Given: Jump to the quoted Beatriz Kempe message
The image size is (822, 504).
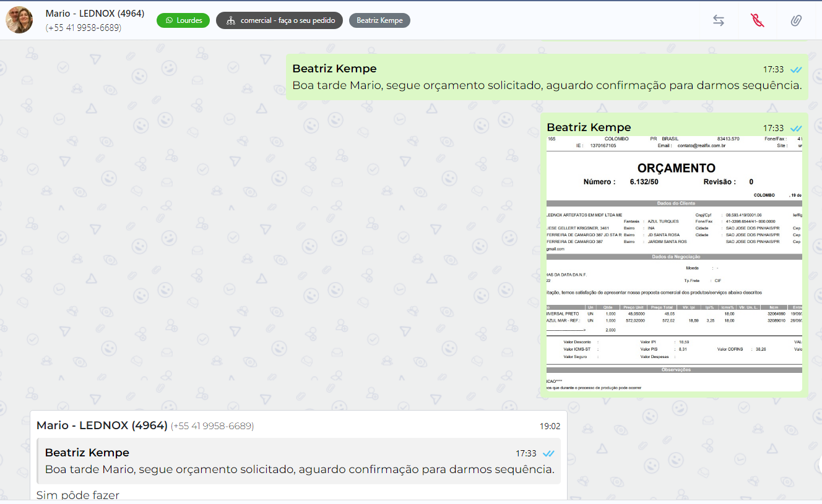Looking at the screenshot, I should pos(298,461).
